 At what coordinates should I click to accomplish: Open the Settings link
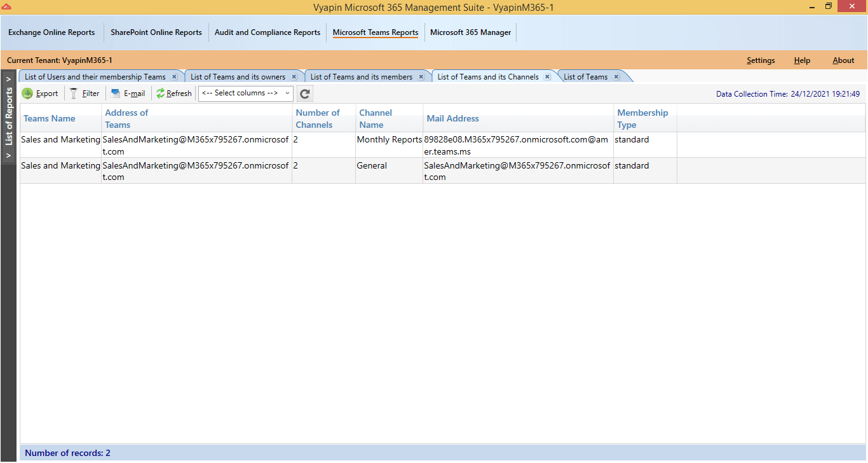761,60
